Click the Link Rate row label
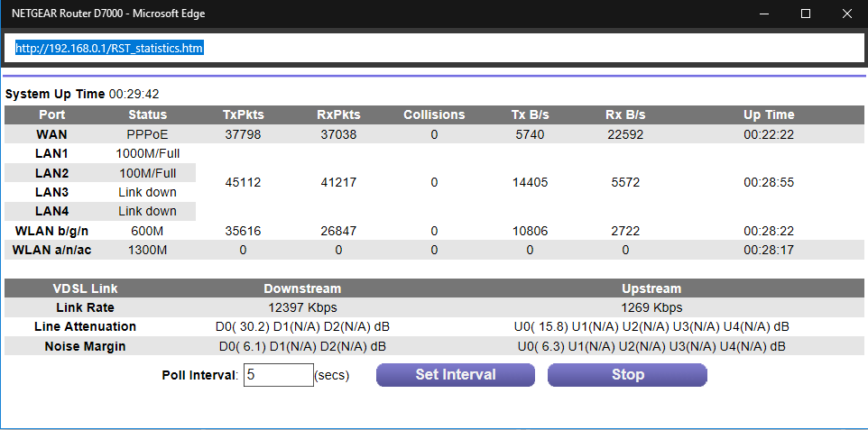The width and height of the screenshot is (868, 430). click(x=85, y=307)
